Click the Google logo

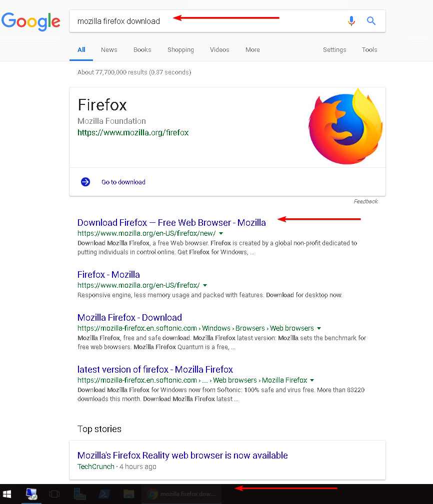pyautogui.click(x=31, y=21)
